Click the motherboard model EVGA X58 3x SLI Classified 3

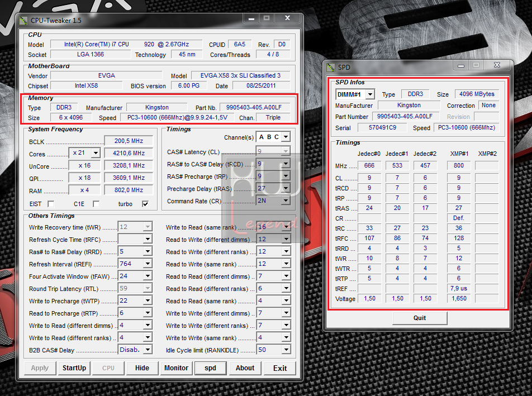[x=240, y=75]
